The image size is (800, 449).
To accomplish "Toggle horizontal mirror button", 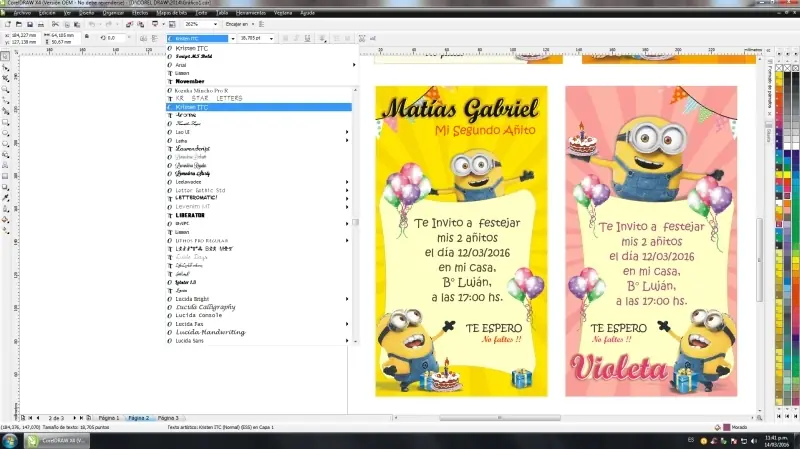I will (143, 38).
